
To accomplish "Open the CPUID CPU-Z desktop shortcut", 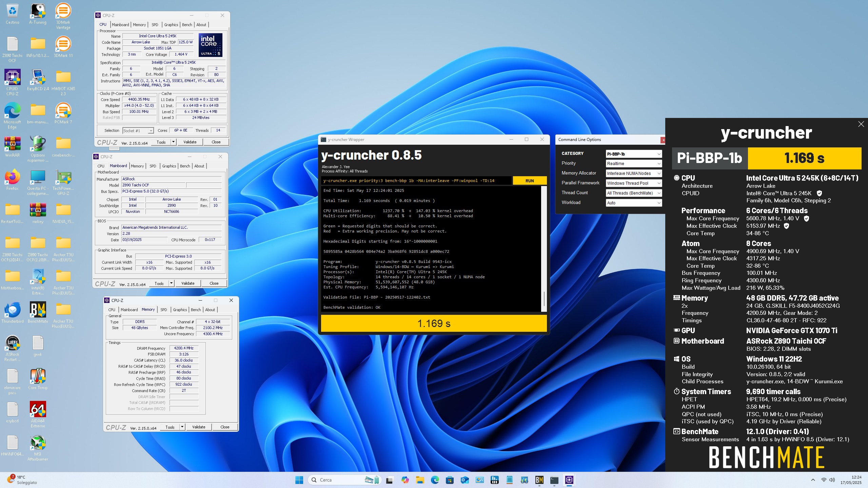I will pyautogui.click(x=12, y=82).
